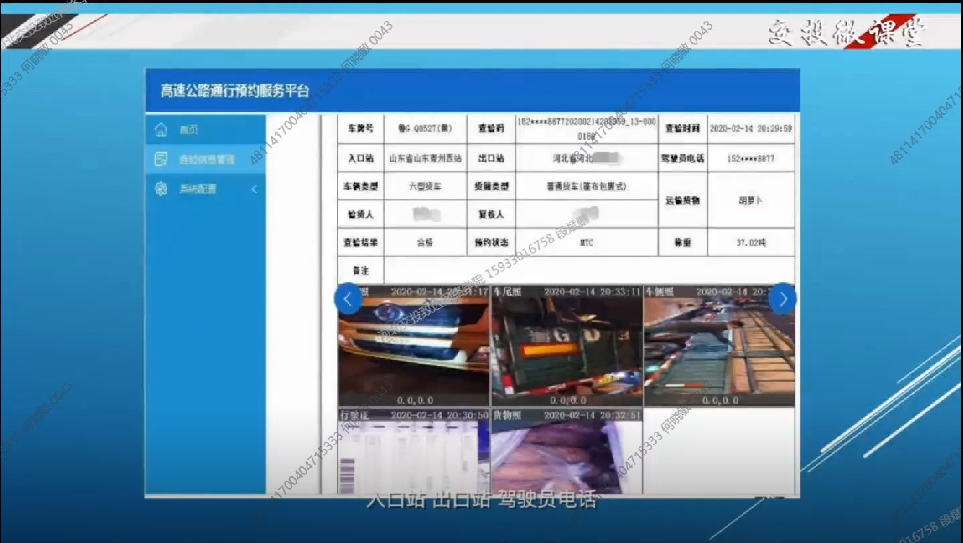Click the 驾驶员电话 label cell
Screen dimensions: 963x543
tap(682, 158)
